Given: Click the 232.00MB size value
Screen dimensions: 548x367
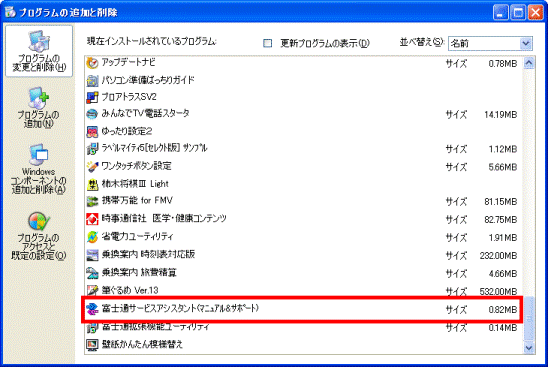Looking at the screenshot, I should pos(498,256).
